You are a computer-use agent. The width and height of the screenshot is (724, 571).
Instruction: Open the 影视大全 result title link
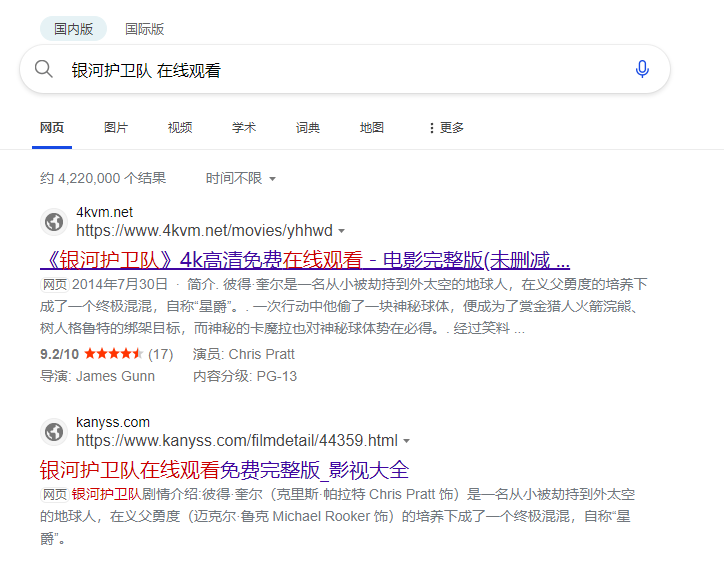(224, 470)
